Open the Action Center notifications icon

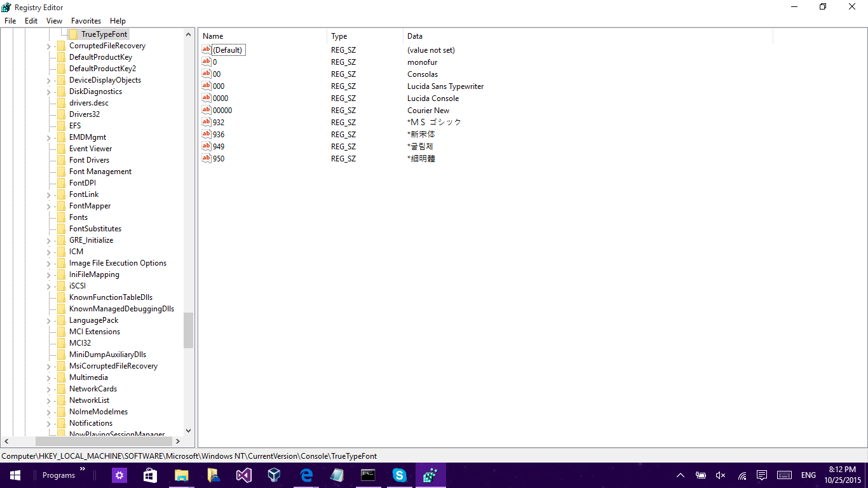point(762,475)
